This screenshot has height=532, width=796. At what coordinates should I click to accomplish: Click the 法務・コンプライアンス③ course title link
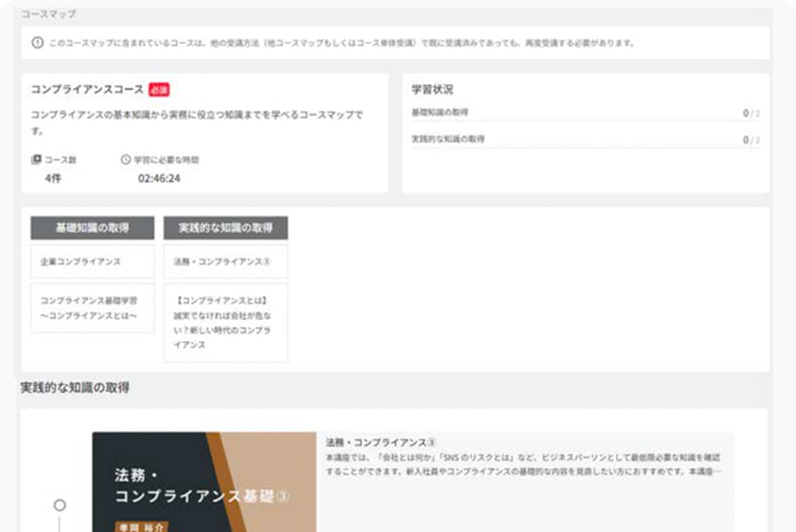tap(378, 435)
